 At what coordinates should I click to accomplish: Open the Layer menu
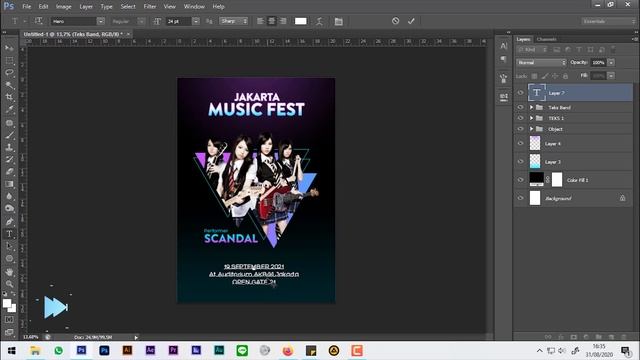click(86, 7)
